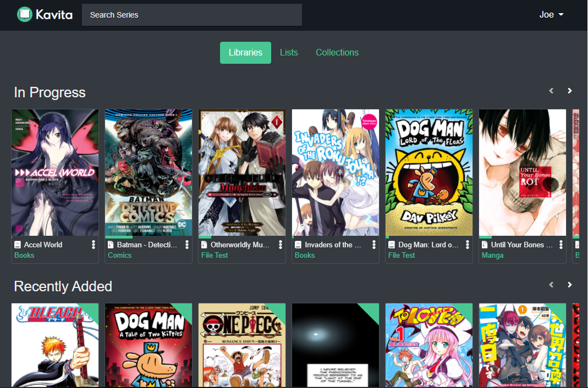Click the previous arrow for In Progress carousel

(x=551, y=90)
